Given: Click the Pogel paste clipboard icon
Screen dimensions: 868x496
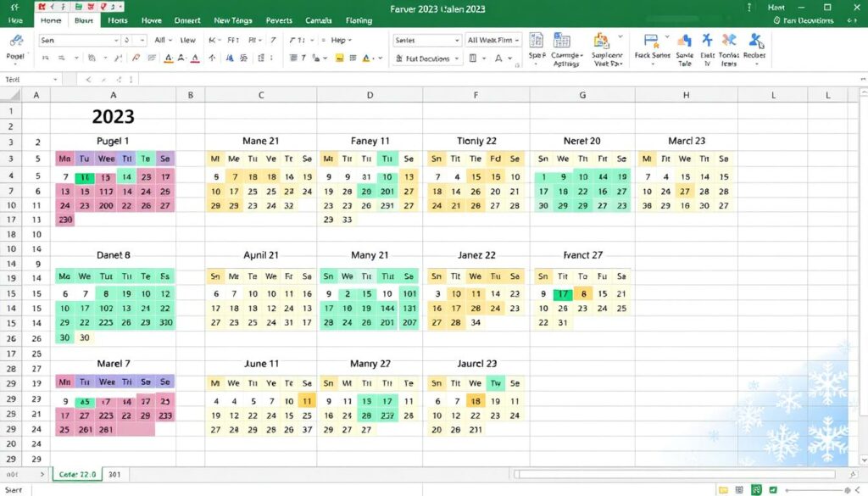Looking at the screenshot, I should (x=16, y=42).
